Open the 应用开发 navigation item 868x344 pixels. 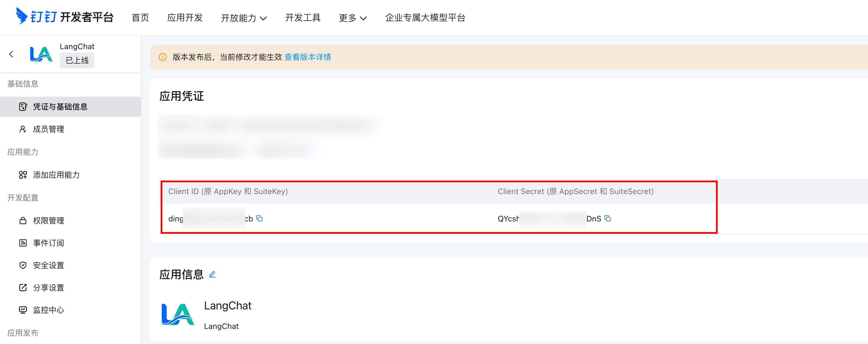(185, 18)
